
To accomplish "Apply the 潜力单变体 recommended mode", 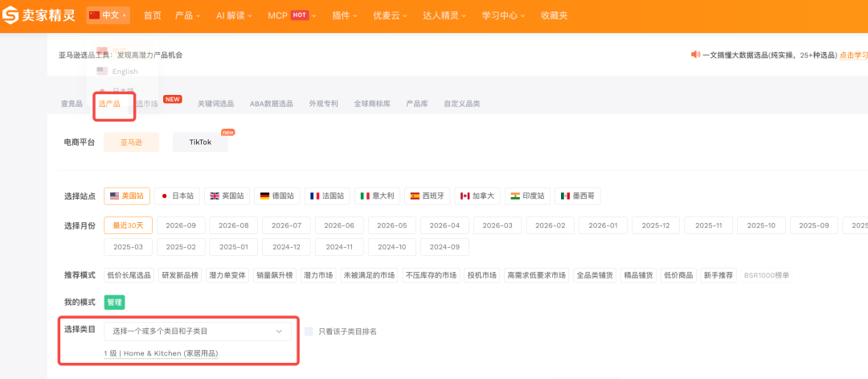I will click(x=227, y=275).
